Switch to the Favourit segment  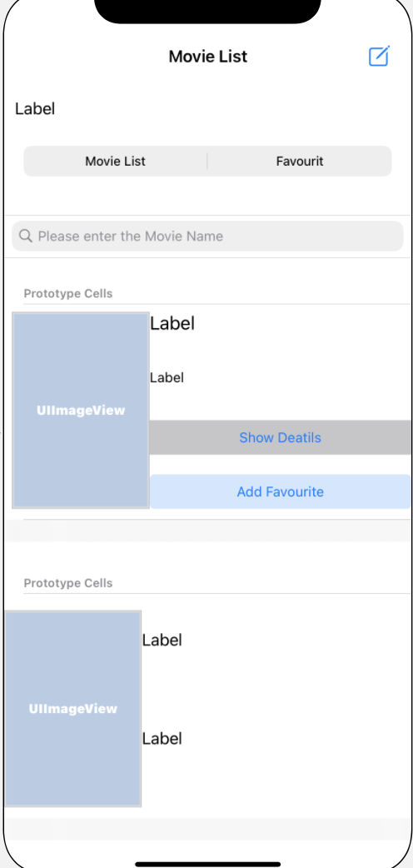[x=300, y=161]
